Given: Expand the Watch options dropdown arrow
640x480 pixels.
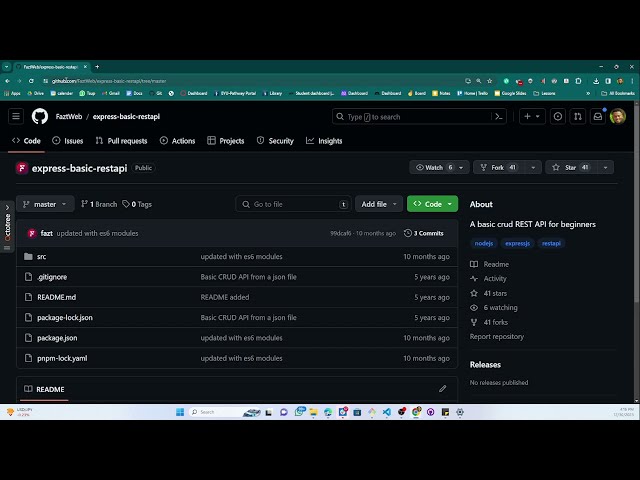Looking at the screenshot, I should [461, 167].
